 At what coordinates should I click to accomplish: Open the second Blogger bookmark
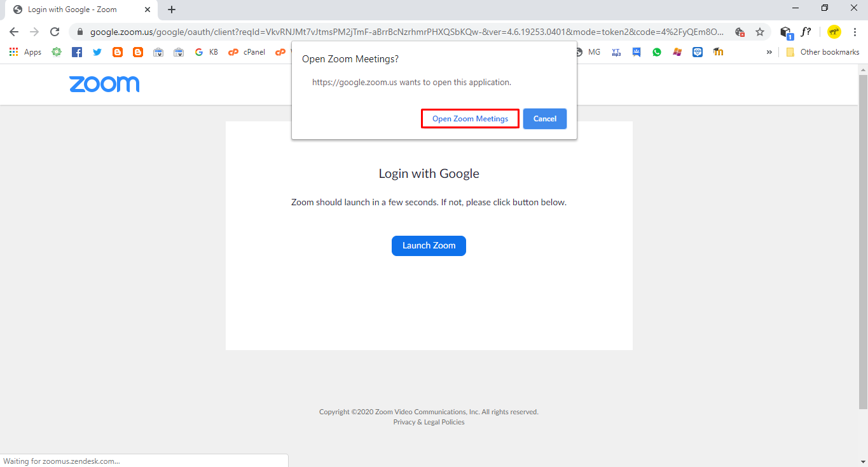(138, 52)
